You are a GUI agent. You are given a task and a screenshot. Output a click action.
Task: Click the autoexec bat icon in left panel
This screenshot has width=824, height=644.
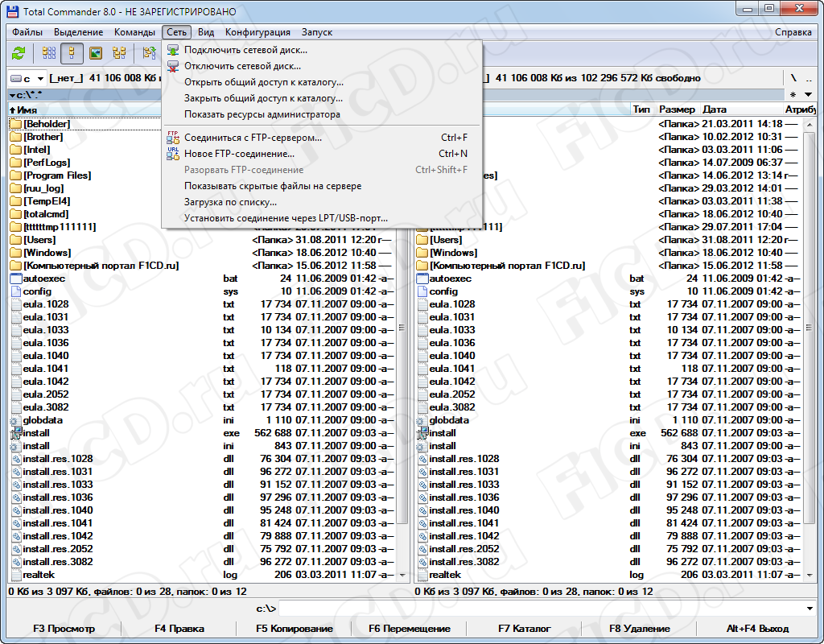point(16,279)
